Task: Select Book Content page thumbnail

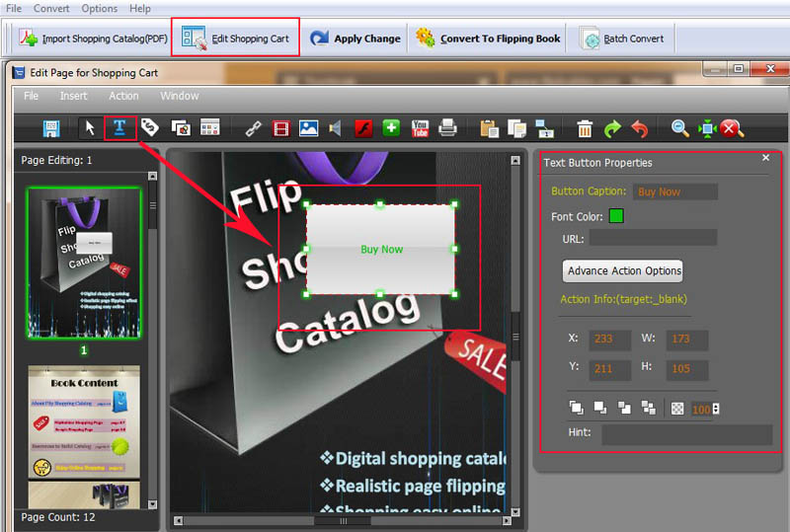Action: 84,421
